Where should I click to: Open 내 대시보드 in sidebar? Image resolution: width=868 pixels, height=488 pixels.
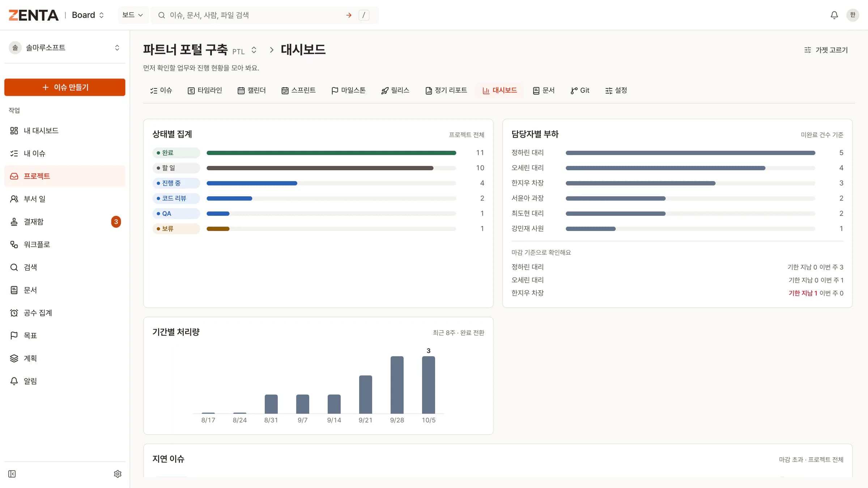point(65,130)
